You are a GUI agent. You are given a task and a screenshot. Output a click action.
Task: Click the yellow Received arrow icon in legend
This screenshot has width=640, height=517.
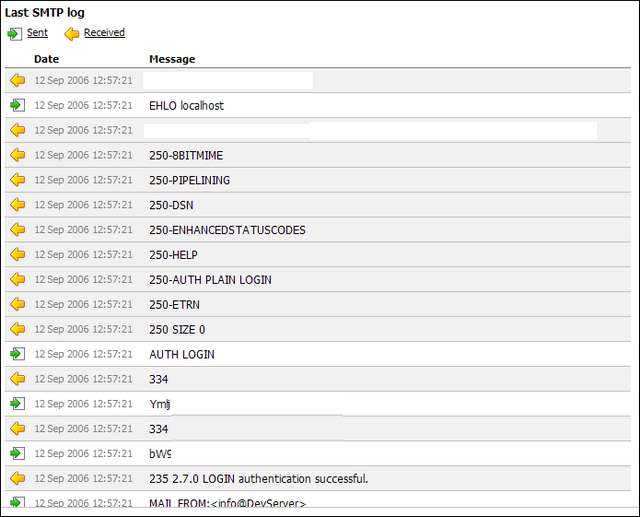point(72,34)
